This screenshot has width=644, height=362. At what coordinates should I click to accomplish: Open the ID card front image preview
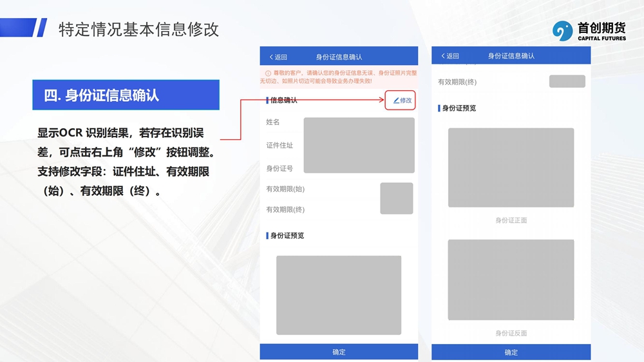511,167
